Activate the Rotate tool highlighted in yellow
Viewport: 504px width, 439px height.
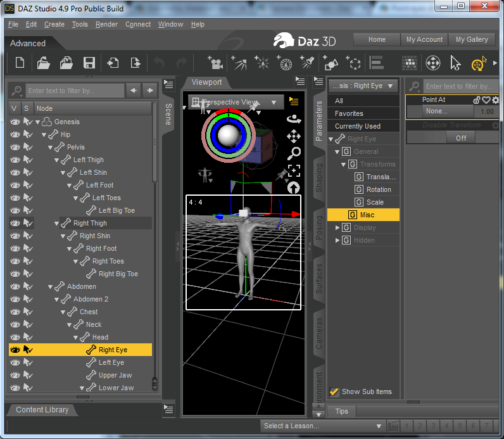(479, 63)
